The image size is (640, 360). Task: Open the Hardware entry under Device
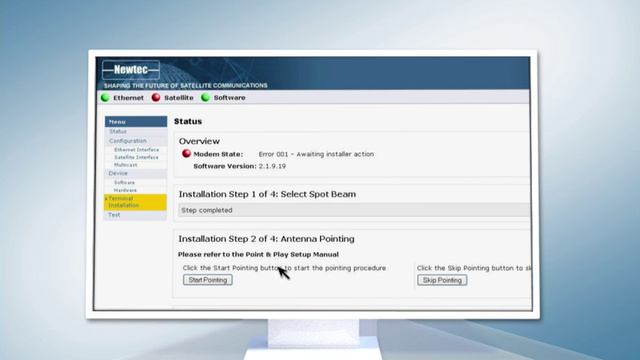click(125, 190)
